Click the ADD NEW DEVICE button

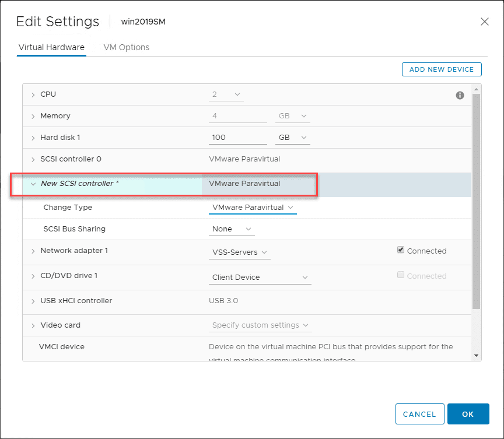442,69
